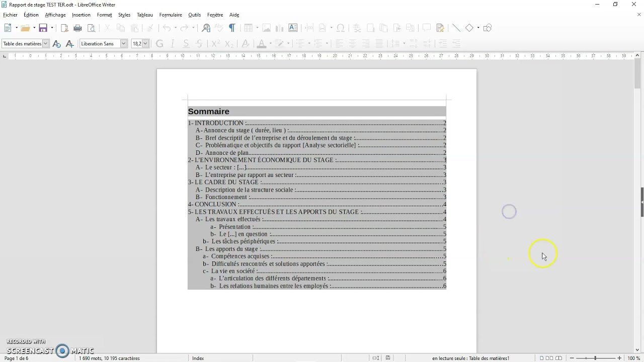The width and height of the screenshot is (644, 362).
Task: Click the zoom slider handle
Action: tap(595, 358)
